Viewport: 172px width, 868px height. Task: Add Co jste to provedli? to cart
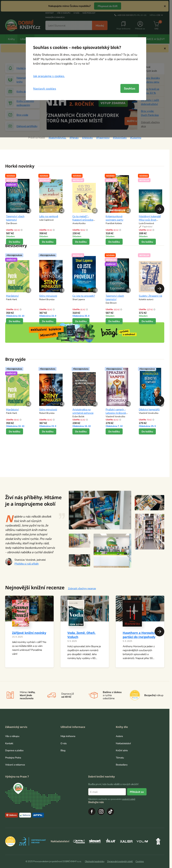[81, 321]
